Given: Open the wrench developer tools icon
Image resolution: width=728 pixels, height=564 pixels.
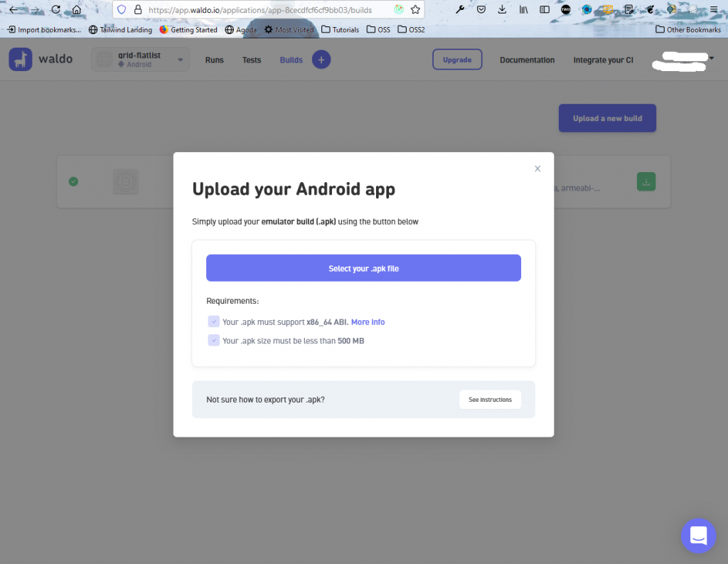Looking at the screenshot, I should (x=460, y=9).
